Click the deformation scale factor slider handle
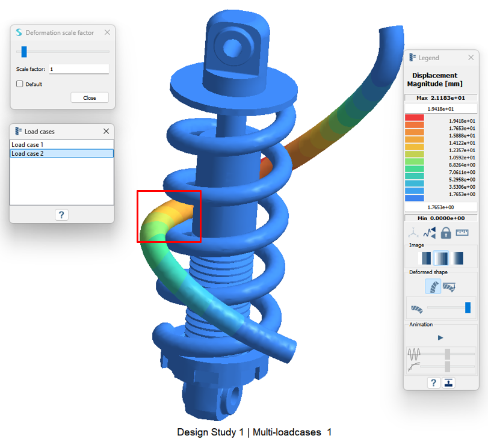 click(24, 52)
